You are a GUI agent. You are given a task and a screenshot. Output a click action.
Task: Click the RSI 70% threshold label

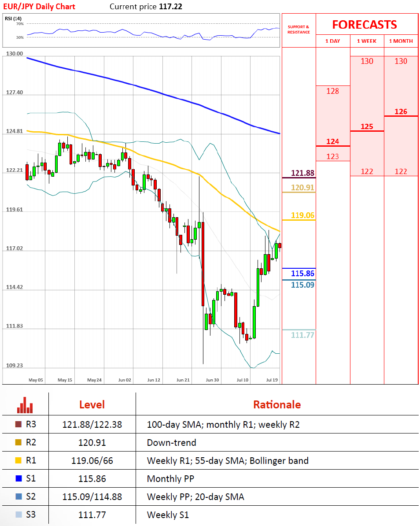coord(20,24)
